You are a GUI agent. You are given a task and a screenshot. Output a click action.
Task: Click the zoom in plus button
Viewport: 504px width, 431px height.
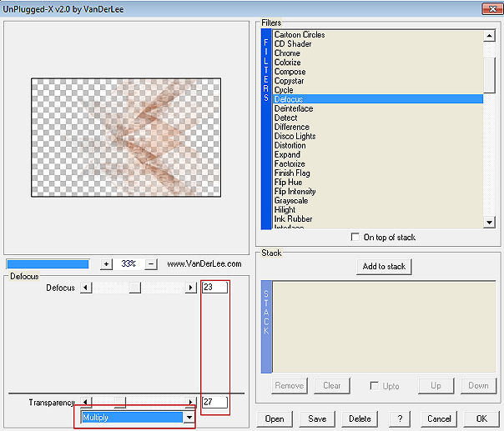point(107,264)
